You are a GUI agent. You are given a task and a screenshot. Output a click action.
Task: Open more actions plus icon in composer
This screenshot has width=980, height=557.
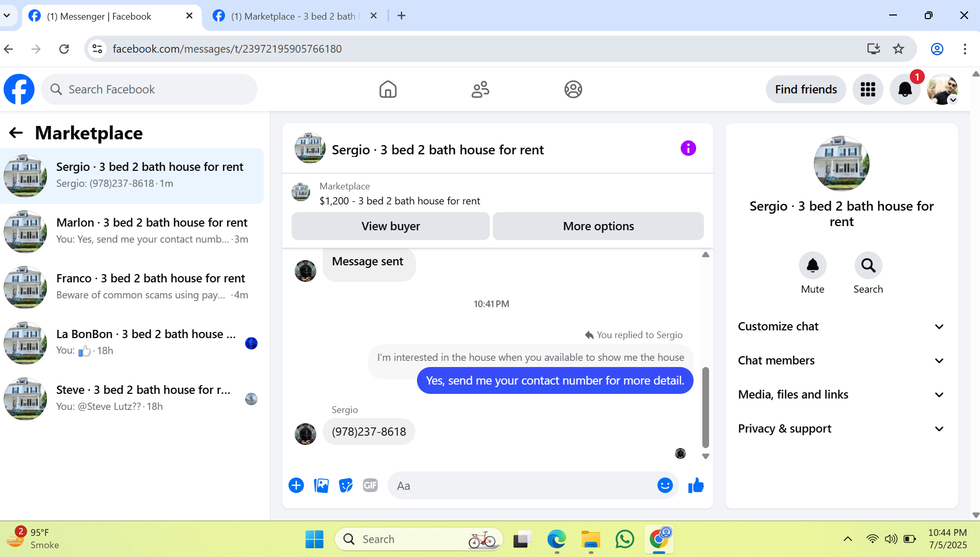click(x=296, y=485)
